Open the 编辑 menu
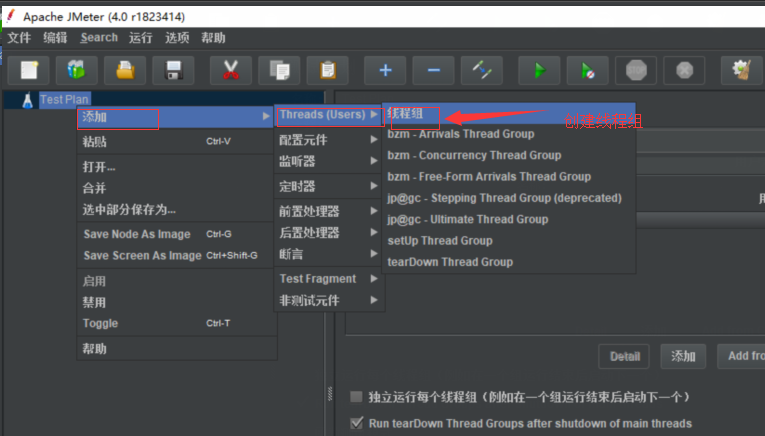Image resolution: width=765 pixels, height=436 pixels. (55, 38)
